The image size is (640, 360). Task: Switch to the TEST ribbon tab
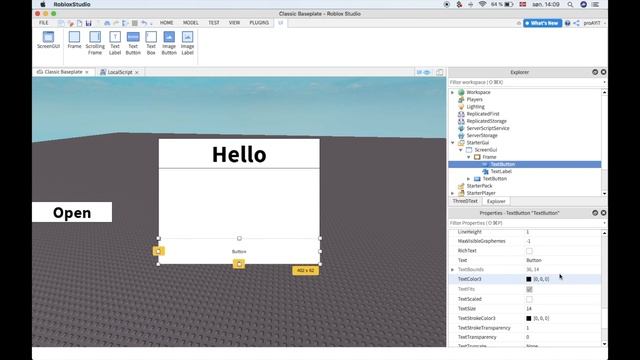pos(214,23)
